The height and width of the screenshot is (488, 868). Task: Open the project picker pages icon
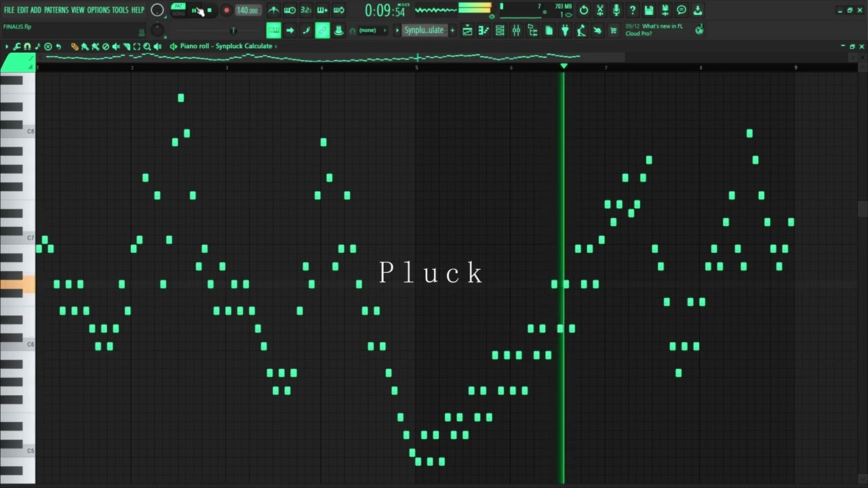pos(549,30)
